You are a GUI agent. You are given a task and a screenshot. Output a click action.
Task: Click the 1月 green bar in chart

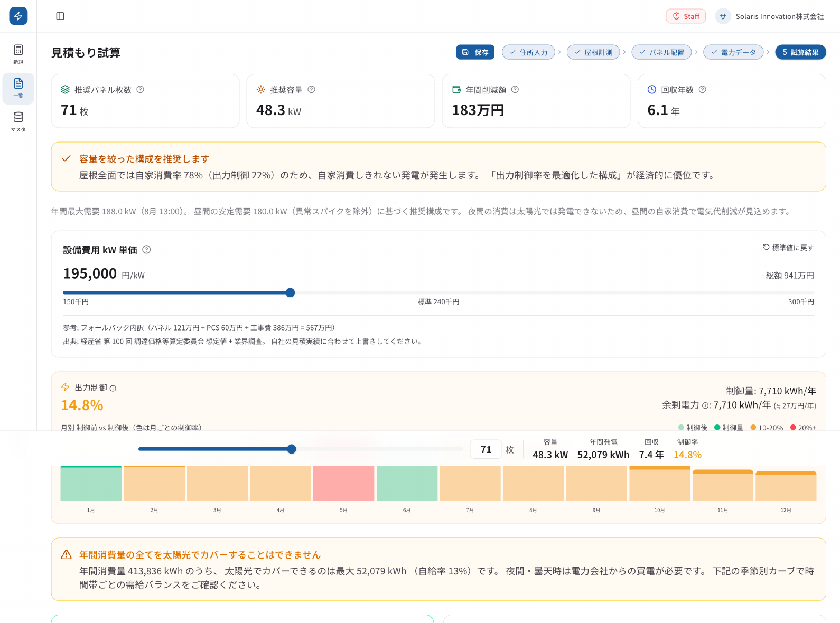pyautogui.click(x=91, y=484)
